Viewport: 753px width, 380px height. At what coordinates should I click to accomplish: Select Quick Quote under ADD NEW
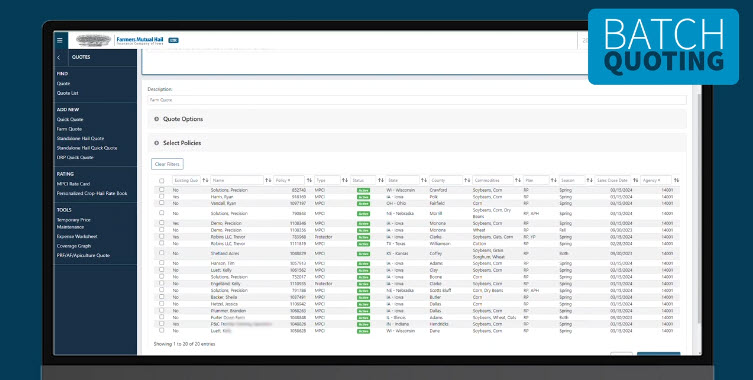coord(70,119)
